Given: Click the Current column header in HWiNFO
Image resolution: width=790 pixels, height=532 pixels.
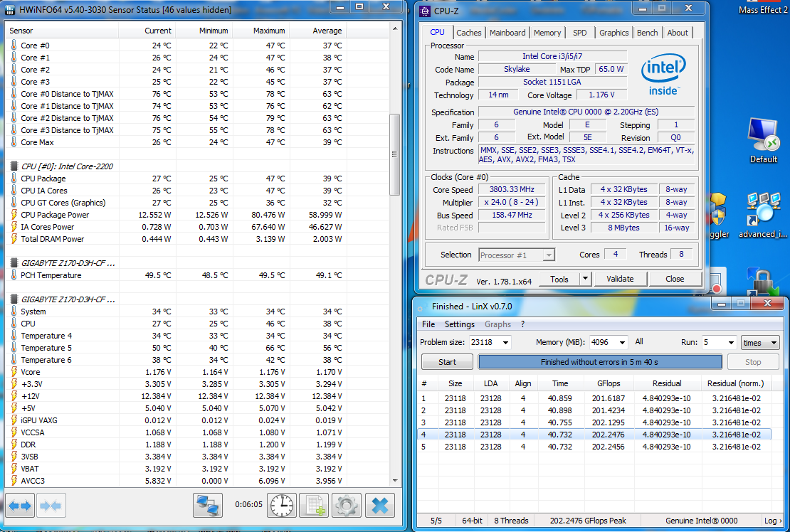Looking at the screenshot, I should coord(147,31).
